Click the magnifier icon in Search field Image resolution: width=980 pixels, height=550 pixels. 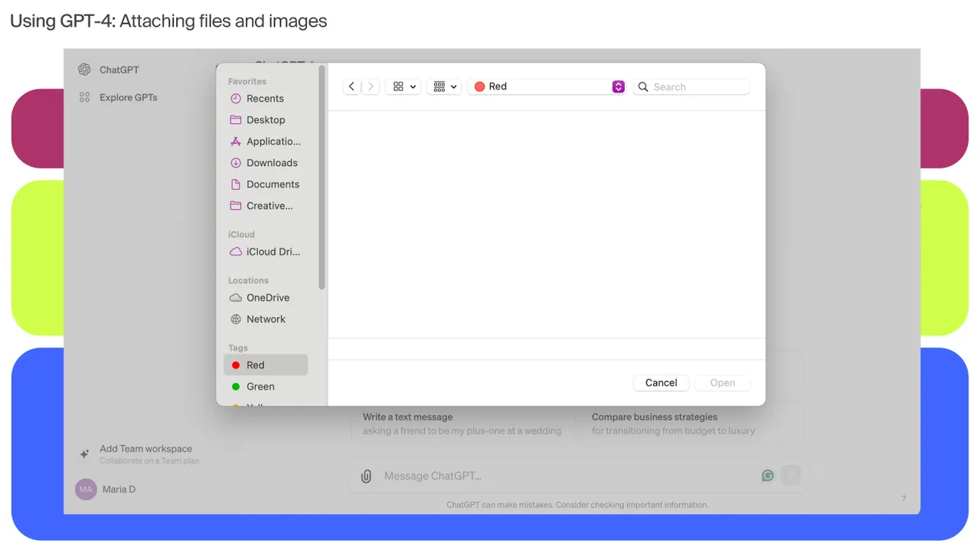[643, 86]
